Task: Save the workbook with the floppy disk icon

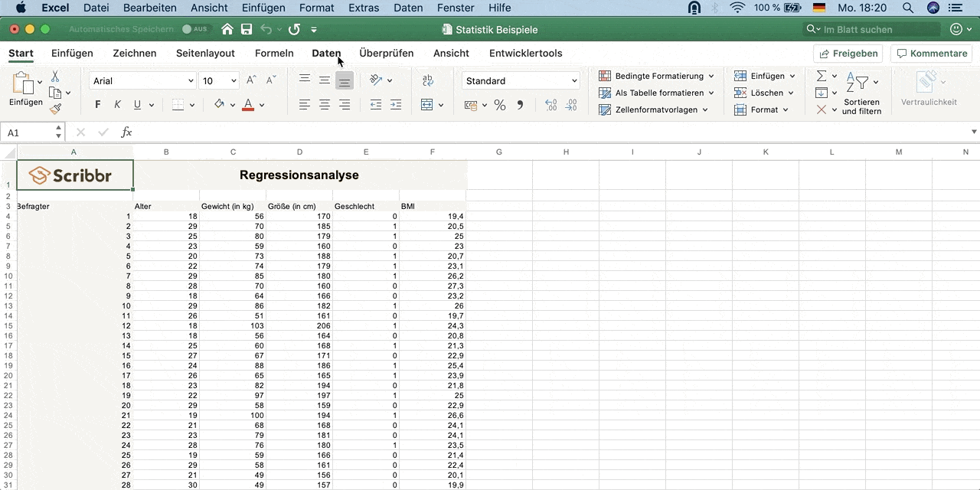Action: pos(247,29)
